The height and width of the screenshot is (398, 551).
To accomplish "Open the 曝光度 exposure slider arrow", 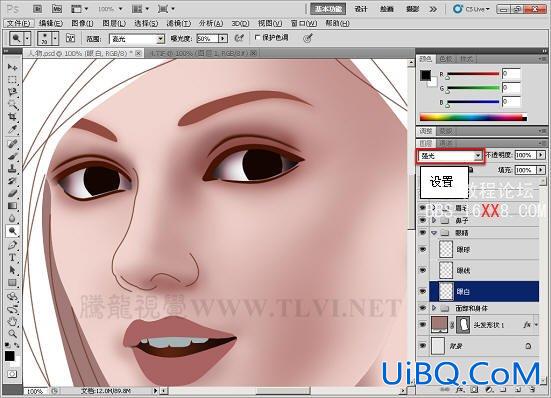I will (223, 38).
